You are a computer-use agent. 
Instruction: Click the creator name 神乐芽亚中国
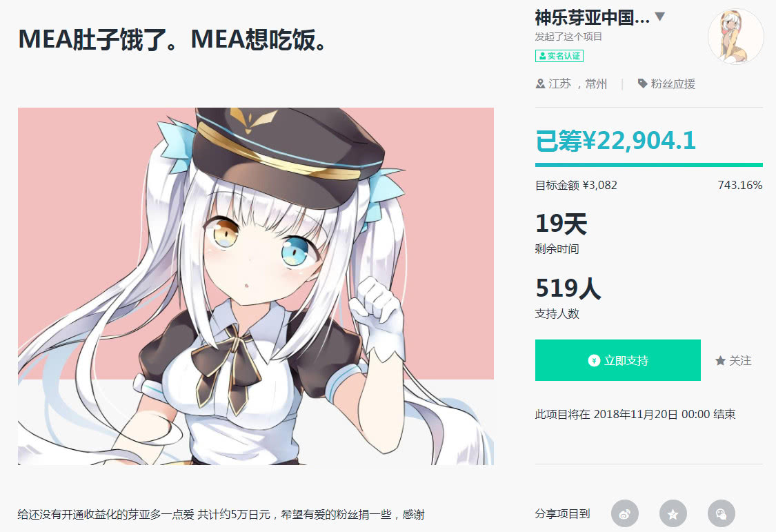[x=592, y=18]
